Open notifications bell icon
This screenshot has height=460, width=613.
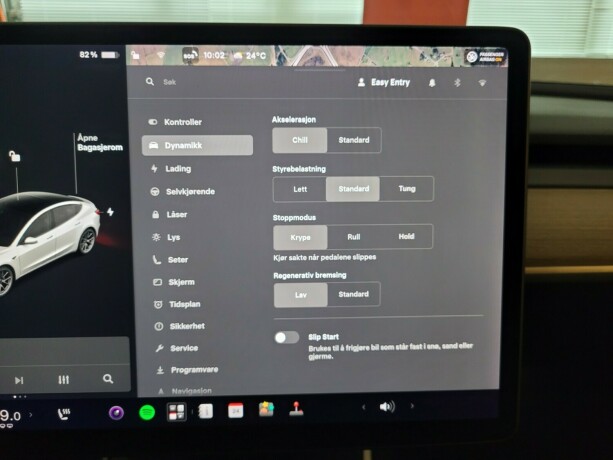(x=432, y=83)
